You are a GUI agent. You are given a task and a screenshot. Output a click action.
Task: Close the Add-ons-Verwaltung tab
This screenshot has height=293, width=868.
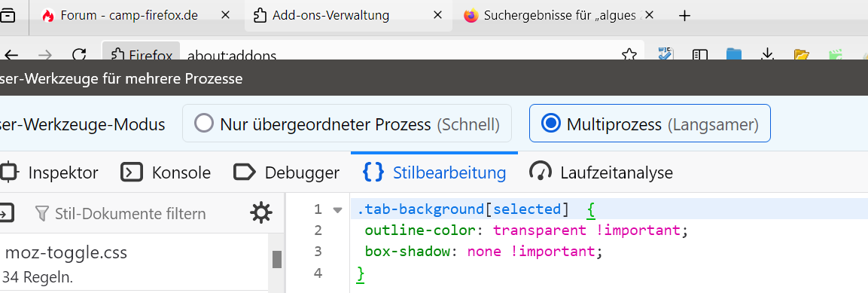(437, 16)
